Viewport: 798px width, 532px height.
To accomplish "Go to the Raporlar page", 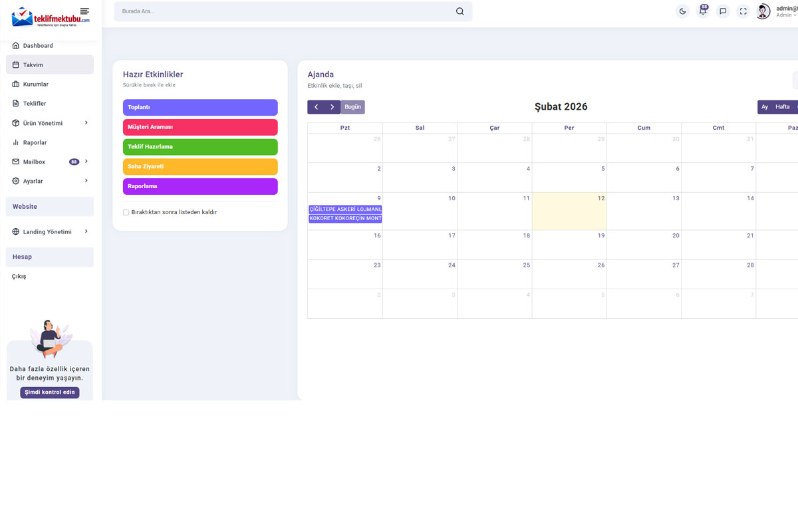I will coord(35,142).
